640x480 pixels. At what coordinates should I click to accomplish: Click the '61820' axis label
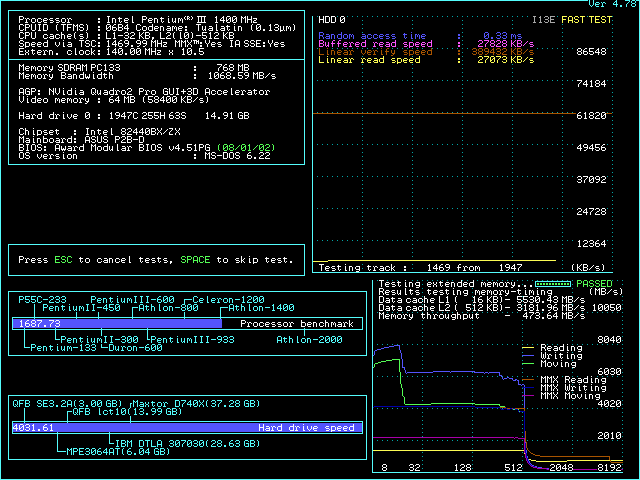(591, 116)
